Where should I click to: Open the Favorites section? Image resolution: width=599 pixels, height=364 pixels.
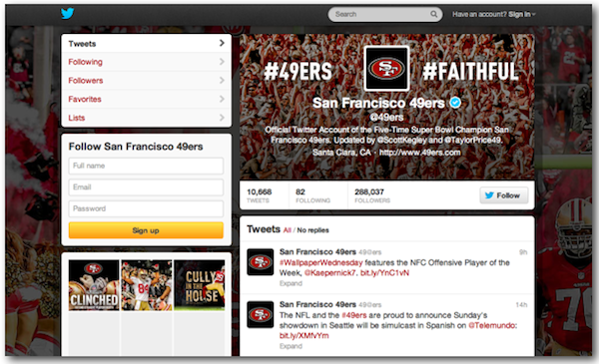click(147, 99)
